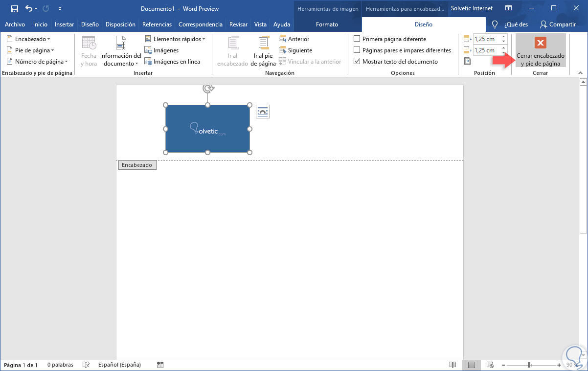Screen dimensions: 588x371
Task: Click the zoom out minus button
Action: [503, 365]
